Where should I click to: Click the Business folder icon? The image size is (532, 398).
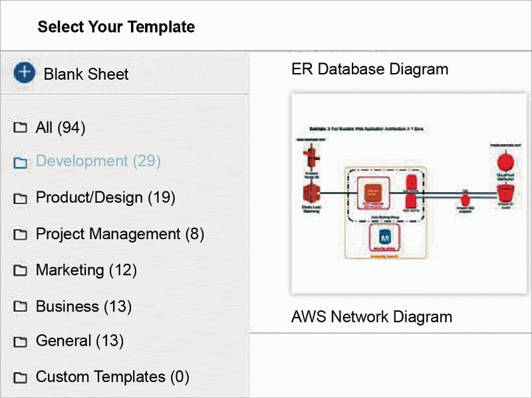click(21, 307)
